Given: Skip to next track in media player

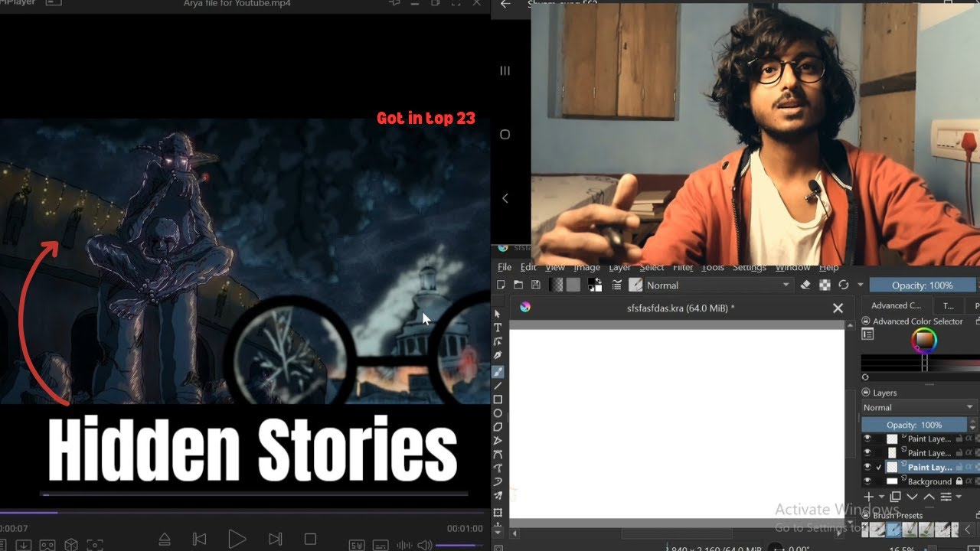Looking at the screenshot, I should click(x=276, y=540).
